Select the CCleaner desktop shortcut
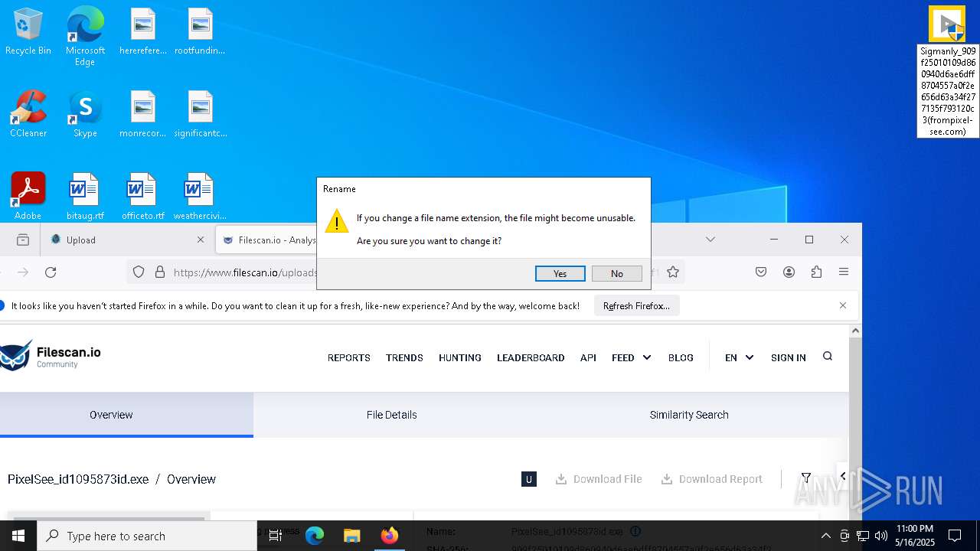The height and width of the screenshot is (551, 980). tap(28, 114)
